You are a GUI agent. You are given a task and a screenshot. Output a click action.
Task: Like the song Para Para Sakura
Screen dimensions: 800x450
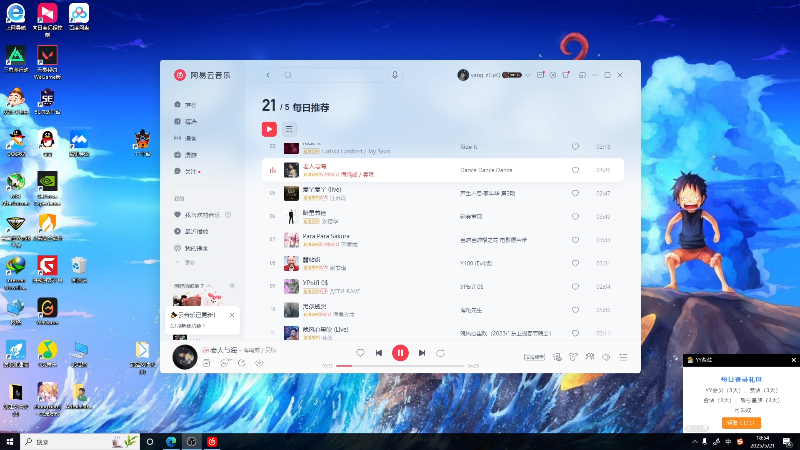click(x=575, y=240)
